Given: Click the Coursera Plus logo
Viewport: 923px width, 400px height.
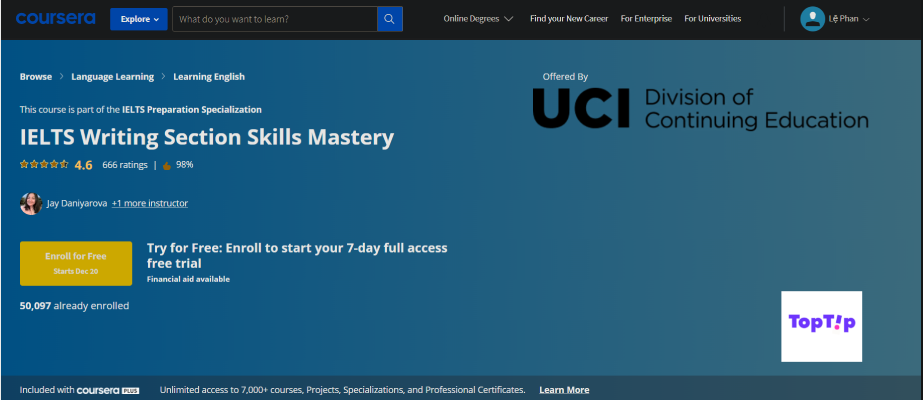Looking at the screenshot, I should click(108, 390).
